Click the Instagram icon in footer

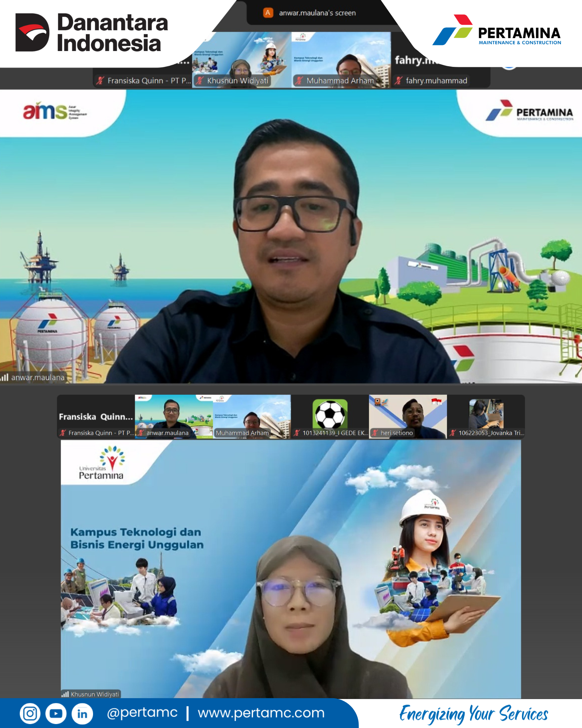click(30, 713)
